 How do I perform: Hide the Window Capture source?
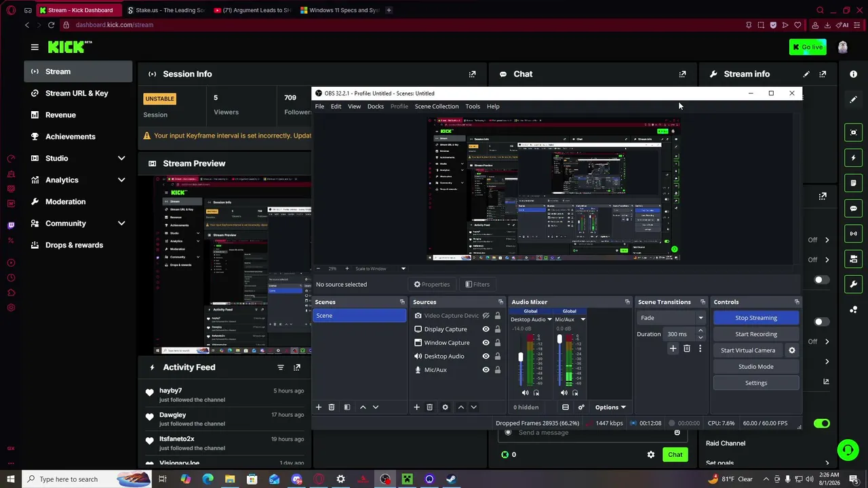486,343
